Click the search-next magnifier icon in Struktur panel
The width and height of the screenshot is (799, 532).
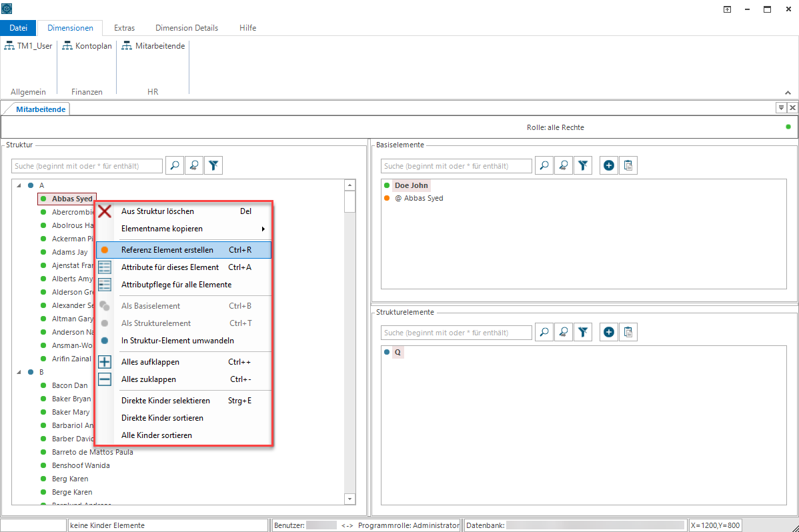194,165
